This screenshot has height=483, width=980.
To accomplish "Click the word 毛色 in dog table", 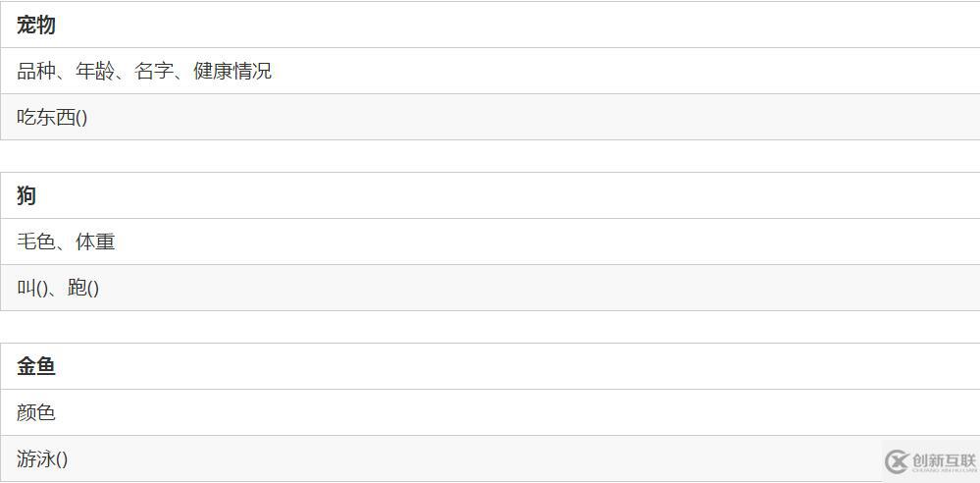I will pyautogui.click(x=36, y=241).
